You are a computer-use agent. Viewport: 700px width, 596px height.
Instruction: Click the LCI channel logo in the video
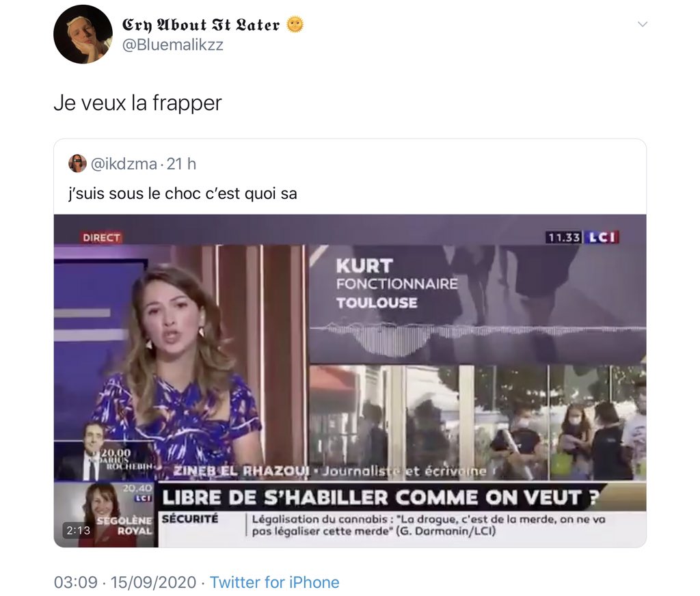[x=602, y=237]
